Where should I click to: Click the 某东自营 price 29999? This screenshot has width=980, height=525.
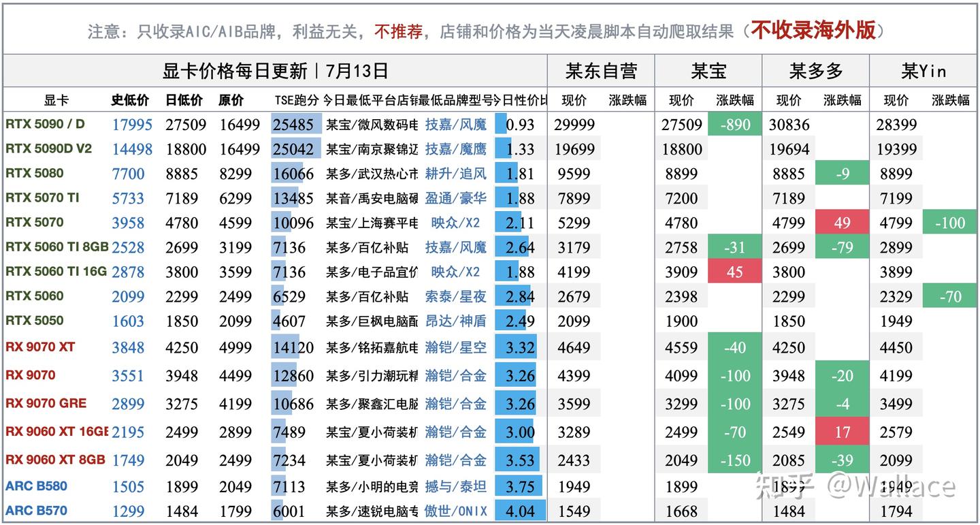click(574, 125)
